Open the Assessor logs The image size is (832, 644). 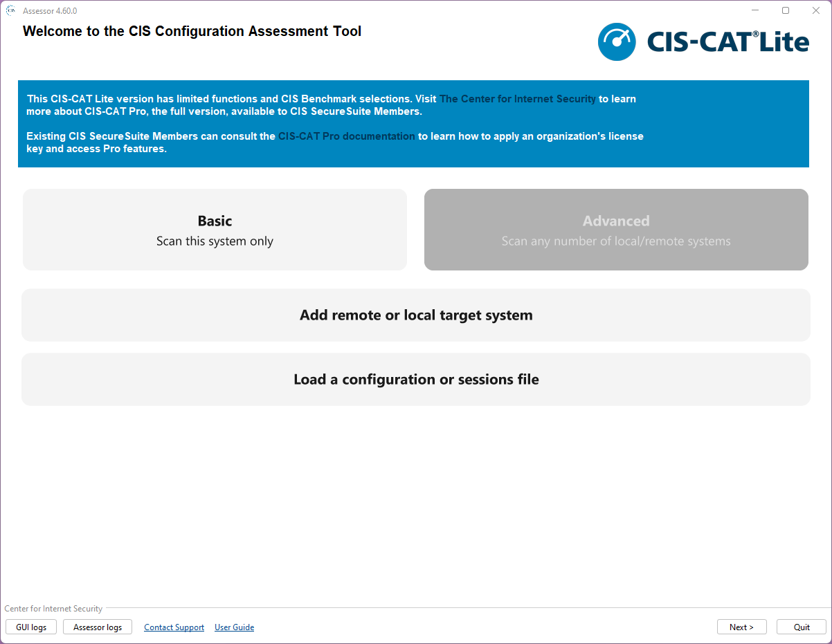click(x=98, y=627)
